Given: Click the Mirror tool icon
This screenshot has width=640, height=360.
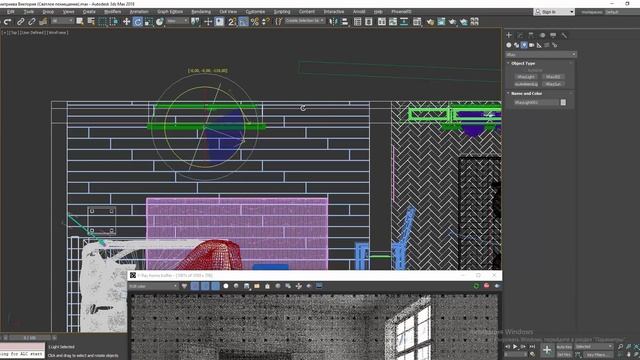Looking at the screenshot, I should point(333,21).
